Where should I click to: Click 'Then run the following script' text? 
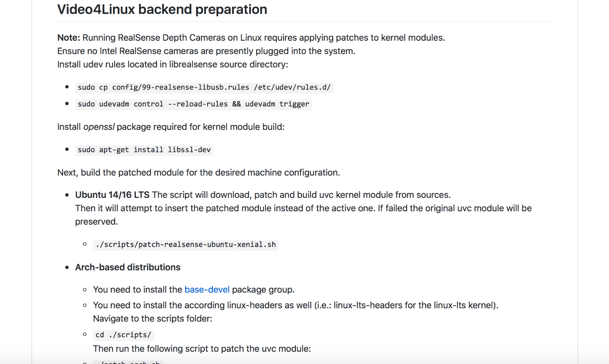tap(202, 348)
